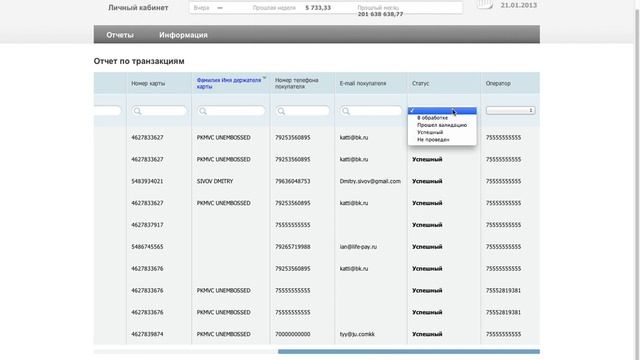Click phone number 79636048753

(x=293, y=181)
